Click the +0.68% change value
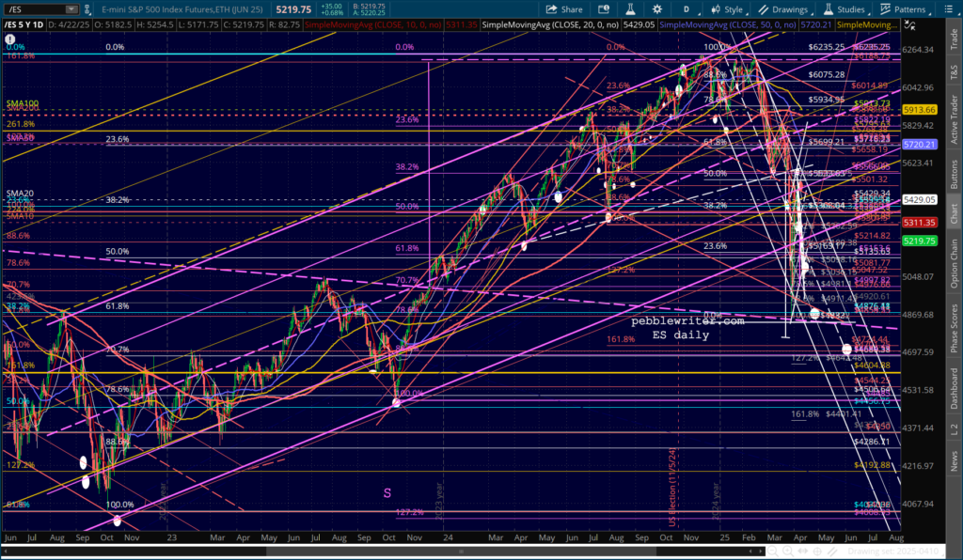Screen dimensions: 963x560 coord(332,13)
